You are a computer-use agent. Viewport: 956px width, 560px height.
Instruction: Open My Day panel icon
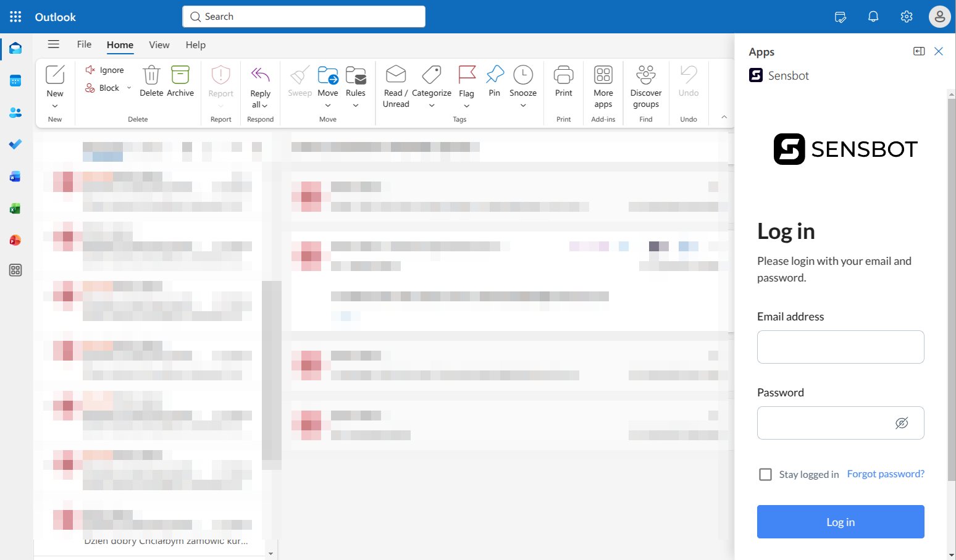click(x=841, y=17)
